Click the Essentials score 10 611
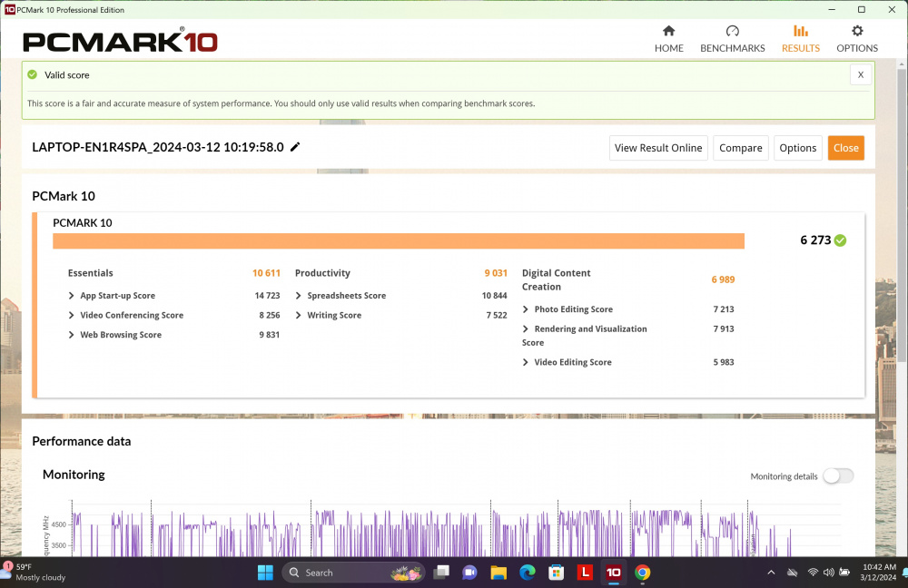Image resolution: width=908 pixels, height=588 pixels. coord(266,273)
